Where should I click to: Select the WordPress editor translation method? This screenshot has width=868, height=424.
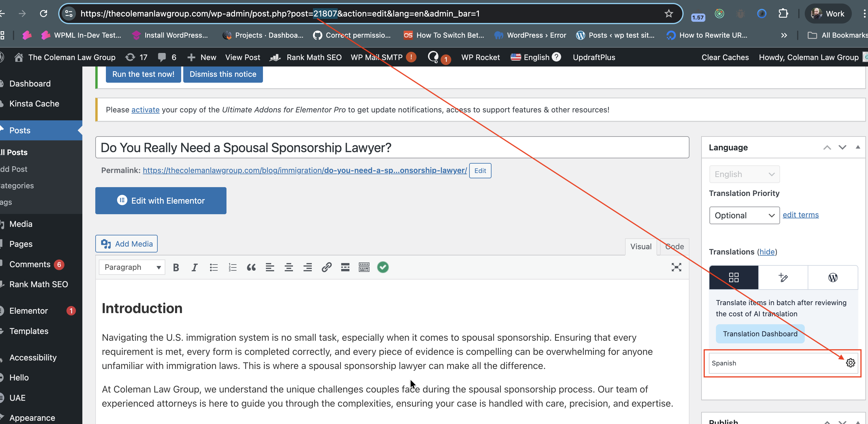(833, 277)
